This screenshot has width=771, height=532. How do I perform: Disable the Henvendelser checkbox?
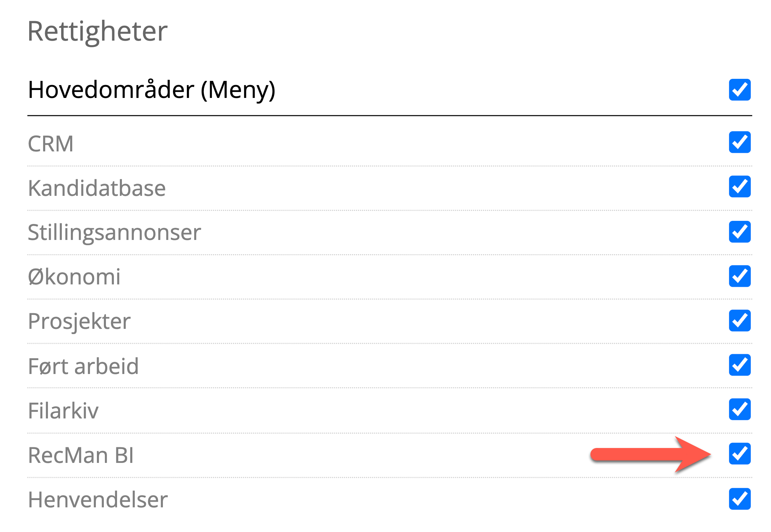(x=740, y=499)
